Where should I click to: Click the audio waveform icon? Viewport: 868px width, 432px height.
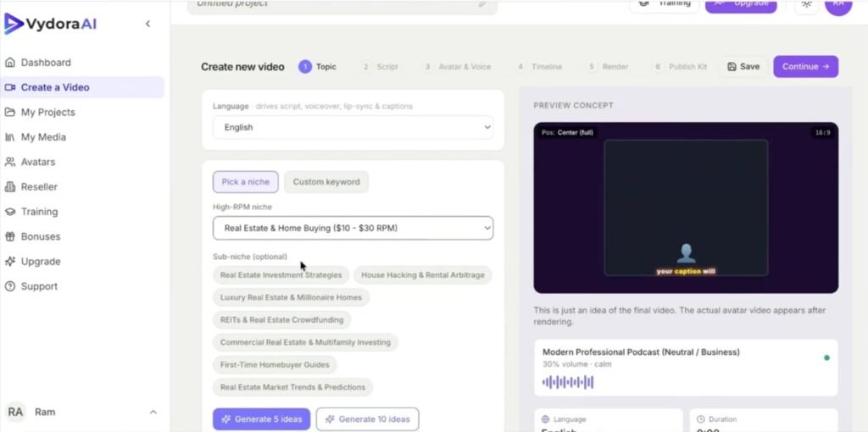tap(568, 382)
